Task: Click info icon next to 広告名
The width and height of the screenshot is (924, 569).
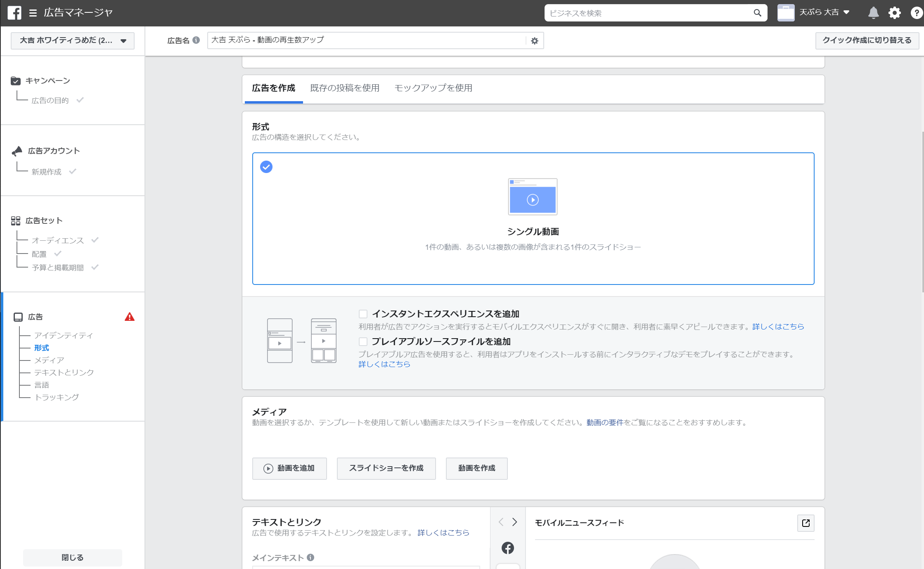Action: [197, 40]
